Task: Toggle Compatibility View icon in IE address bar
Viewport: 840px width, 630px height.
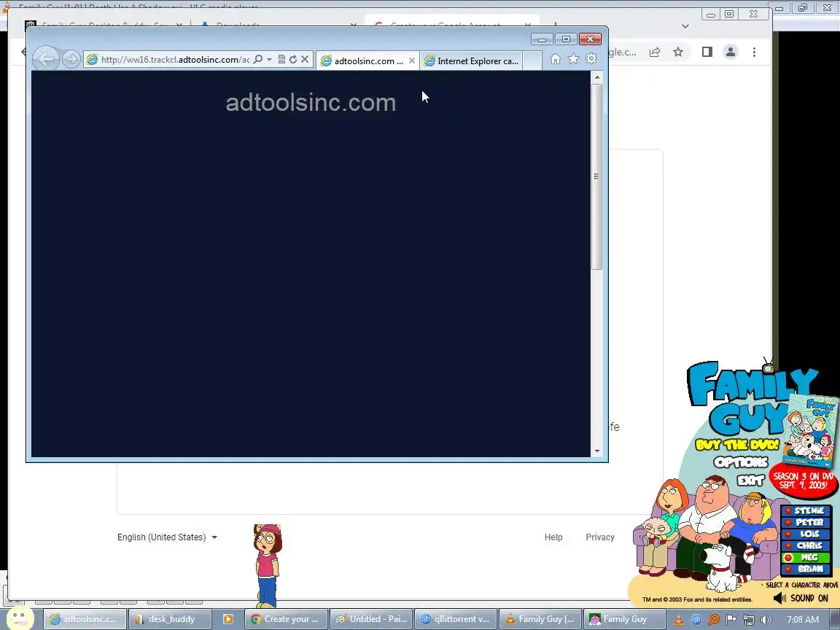Action: point(281,60)
